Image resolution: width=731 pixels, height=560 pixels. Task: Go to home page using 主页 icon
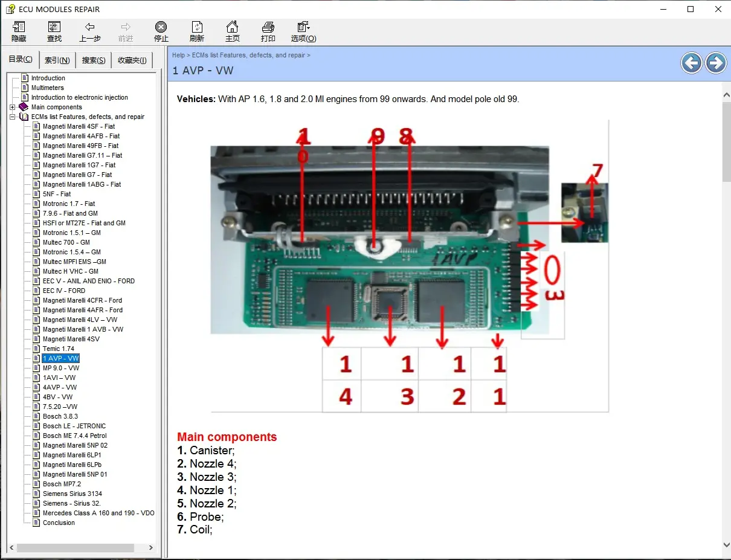point(232,31)
